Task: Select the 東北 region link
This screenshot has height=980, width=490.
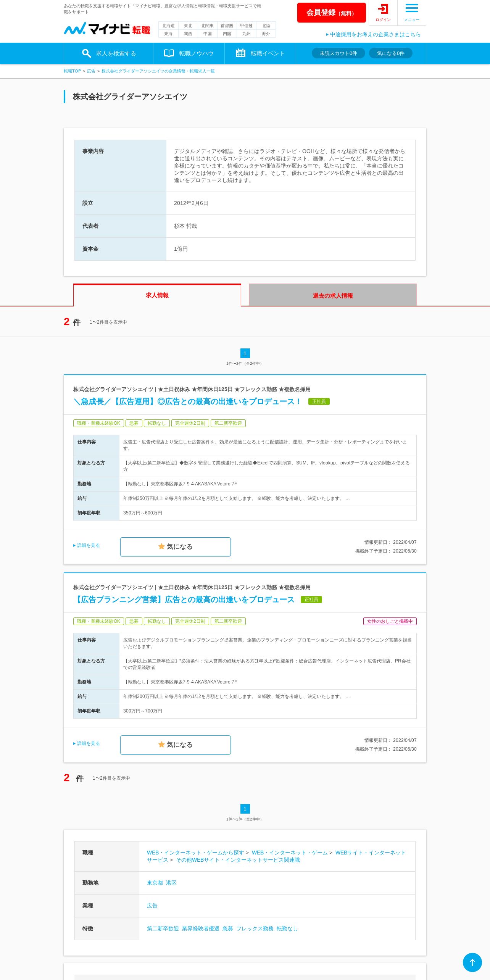Action: click(188, 26)
